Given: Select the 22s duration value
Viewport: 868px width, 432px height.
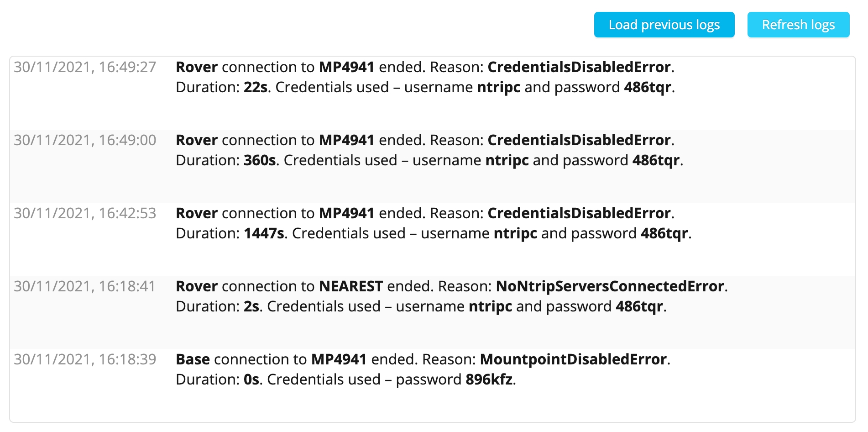Looking at the screenshot, I should click(x=255, y=87).
